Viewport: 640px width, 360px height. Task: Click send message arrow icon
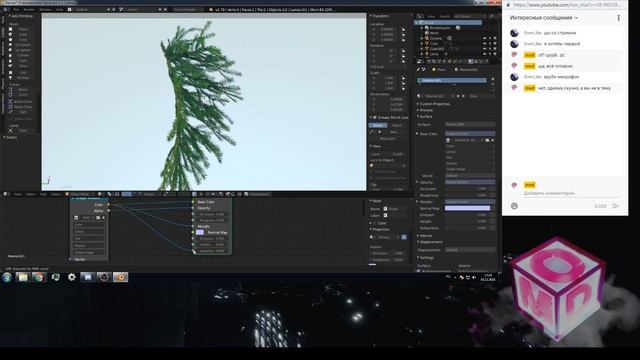point(615,206)
